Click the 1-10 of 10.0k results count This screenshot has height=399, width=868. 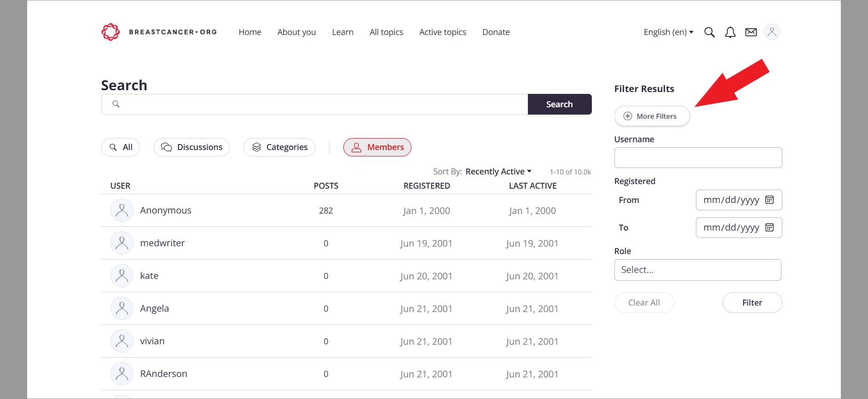pyautogui.click(x=570, y=172)
